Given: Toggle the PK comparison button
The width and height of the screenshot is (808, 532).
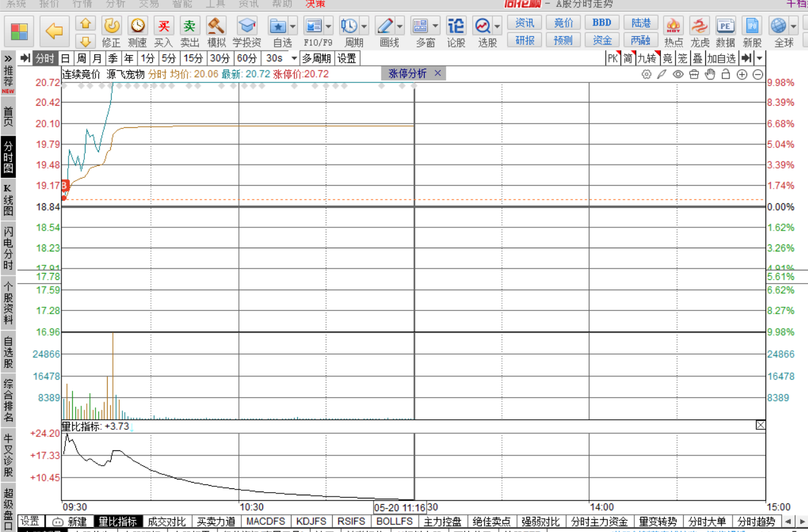Looking at the screenshot, I should pos(613,58).
